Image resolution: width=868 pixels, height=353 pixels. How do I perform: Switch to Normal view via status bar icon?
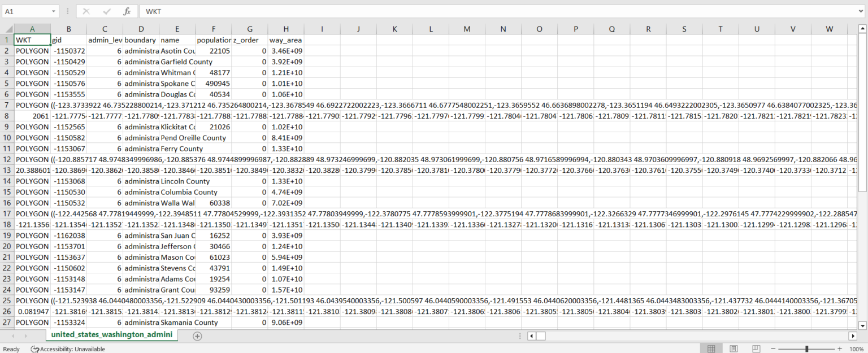[711, 348]
